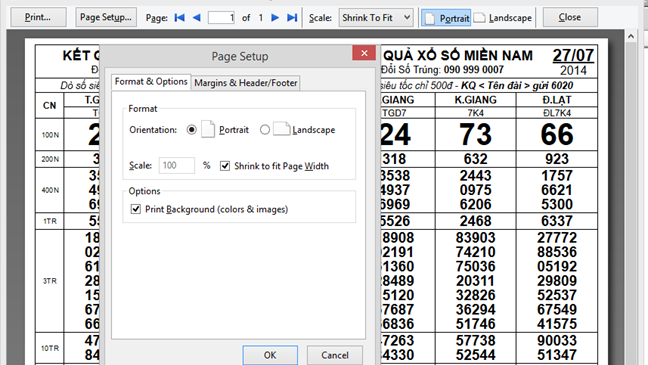Click the value 27772 in Đ.LẠT column
The width and height of the screenshot is (648, 365).
557,238
